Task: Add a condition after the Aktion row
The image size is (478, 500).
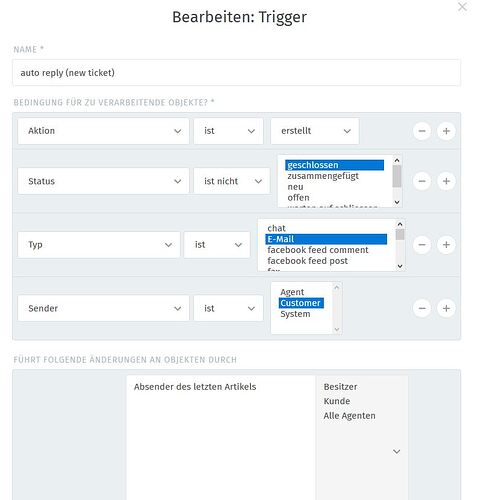Action: tap(446, 131)
